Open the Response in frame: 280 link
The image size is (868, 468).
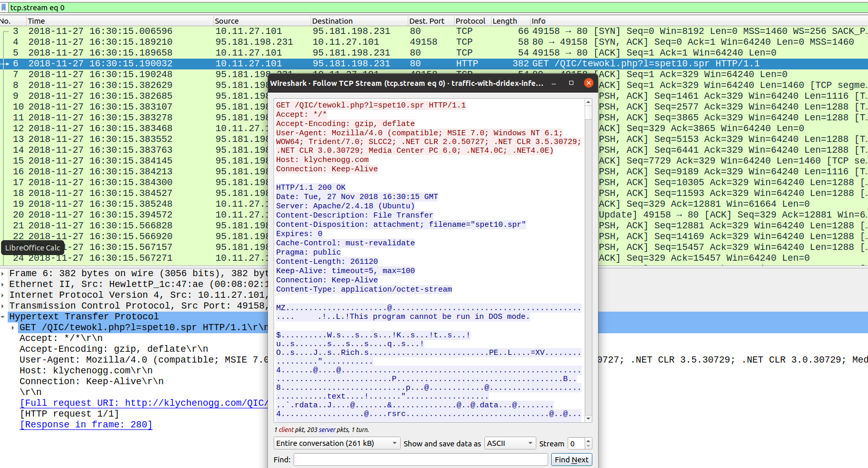click(x=86, y=425)
